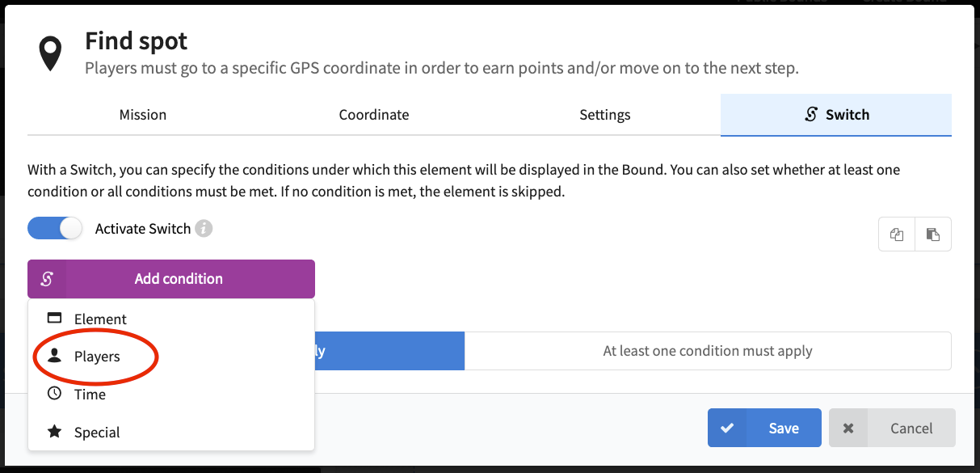This screenshot has height=473, width=980.
Task: Click the person icon next to Players
Action: click(54, 356)
